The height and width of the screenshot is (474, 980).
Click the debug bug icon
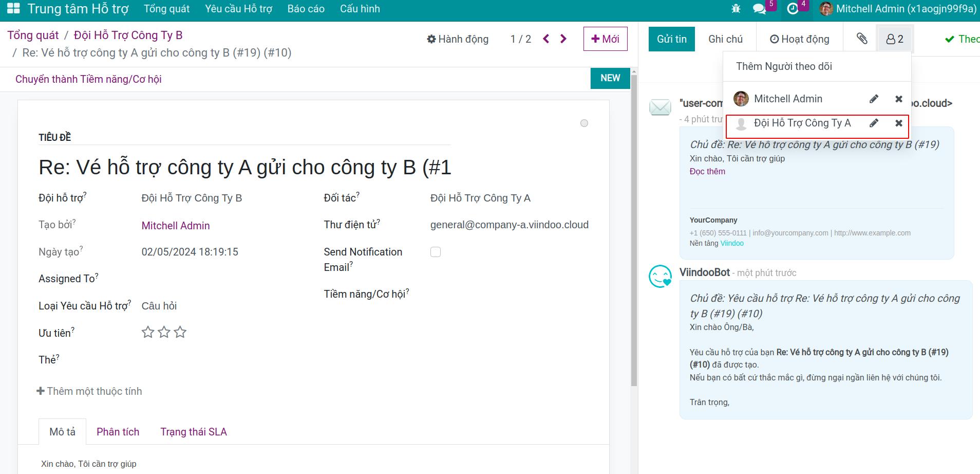pyautogui.click(x=736, y=9)
